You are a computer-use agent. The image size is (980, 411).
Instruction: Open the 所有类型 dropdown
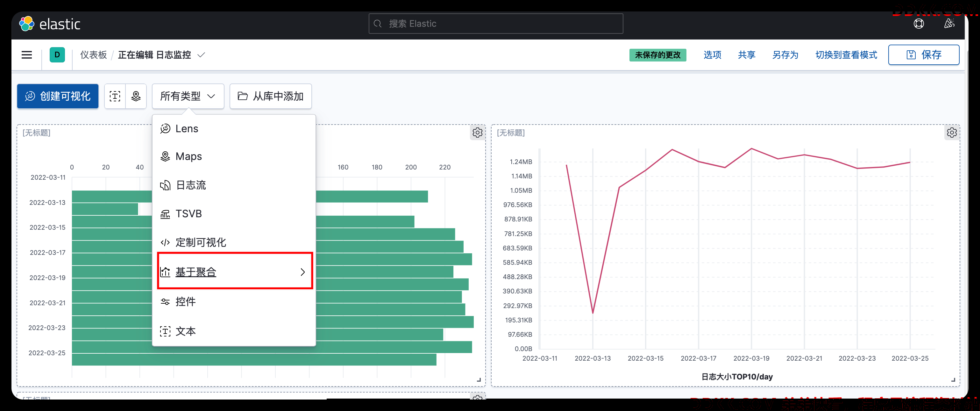pos(188,96)
